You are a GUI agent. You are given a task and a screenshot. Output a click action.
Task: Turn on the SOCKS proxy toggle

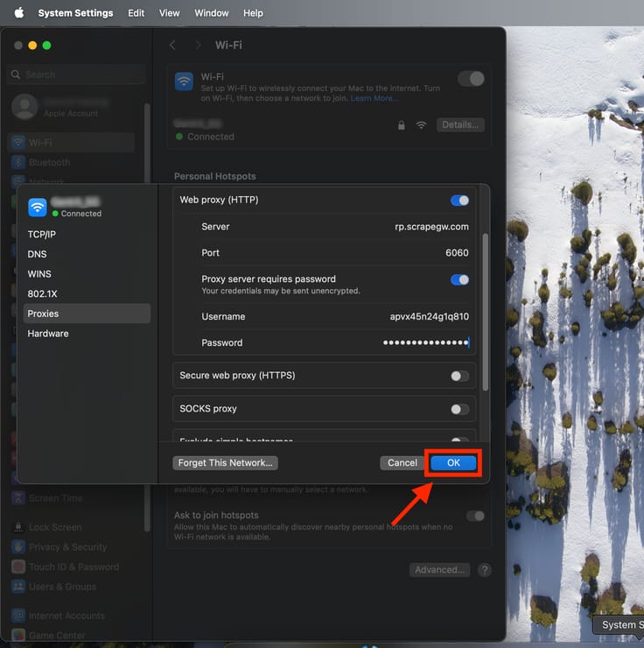pos(459,409)
